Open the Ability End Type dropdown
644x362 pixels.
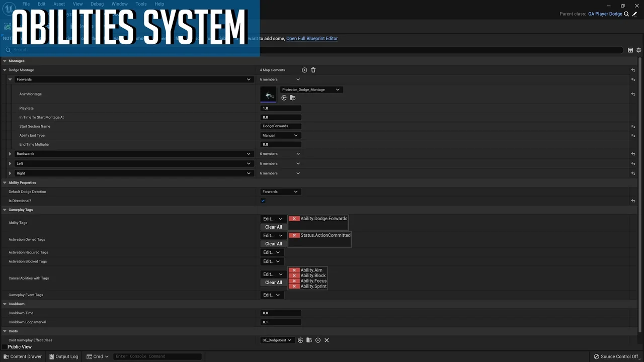click(x=280, y=135)
